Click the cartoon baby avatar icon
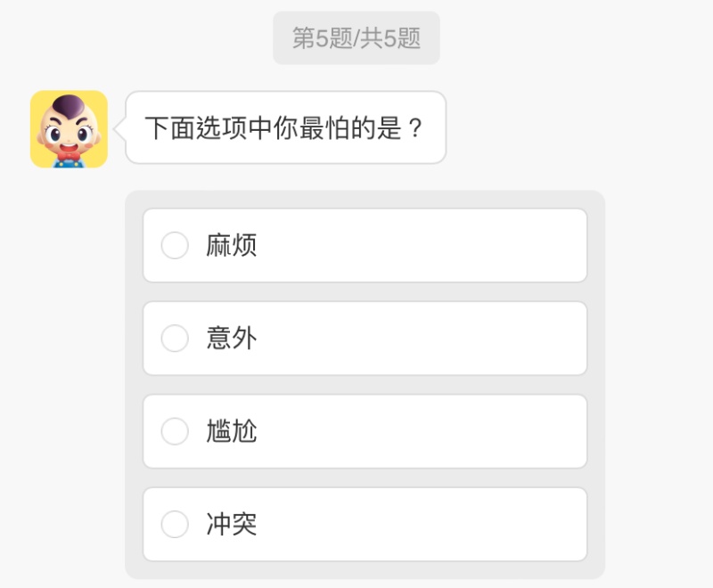 (69, 129)
